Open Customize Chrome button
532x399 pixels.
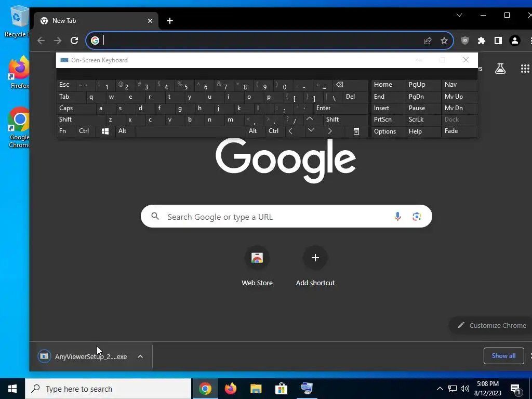[x=491, y=325]
